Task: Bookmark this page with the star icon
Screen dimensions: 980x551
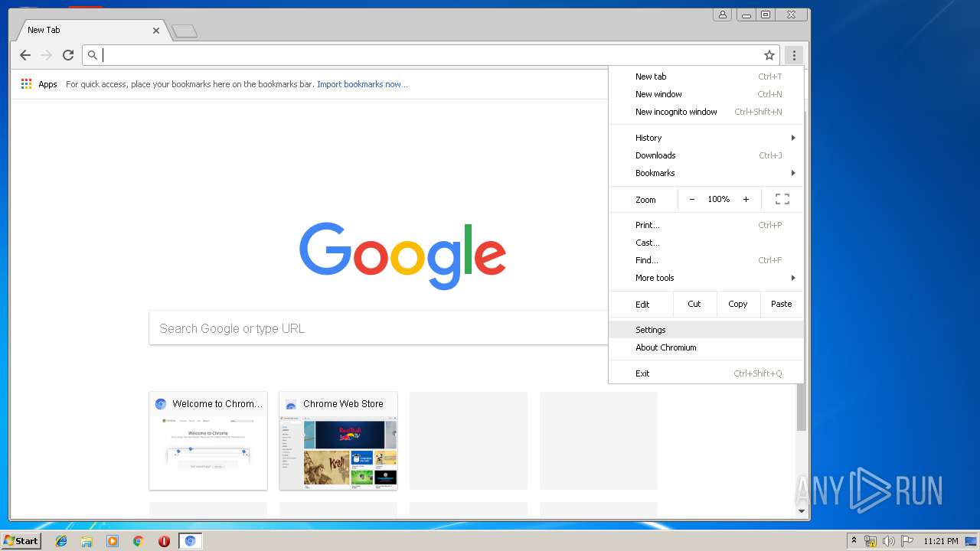Action: click(x=769, y=55)
